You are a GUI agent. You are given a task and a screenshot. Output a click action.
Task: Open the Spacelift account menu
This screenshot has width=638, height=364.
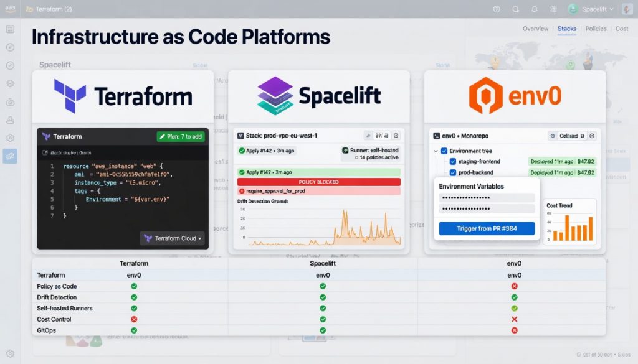click(x=591, y=9)
